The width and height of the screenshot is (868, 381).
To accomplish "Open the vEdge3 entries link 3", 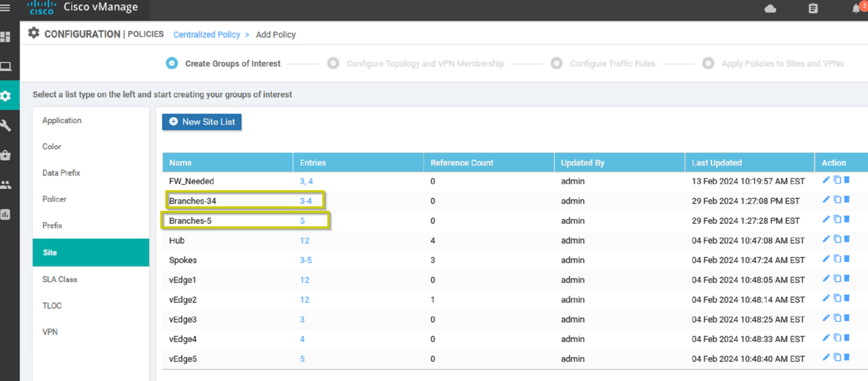I will point(302,320).
